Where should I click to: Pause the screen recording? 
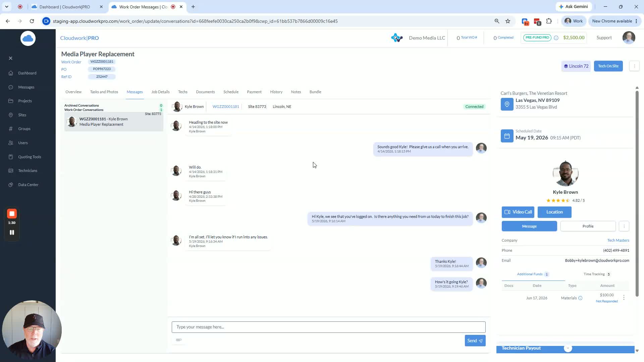pos(12,232)
